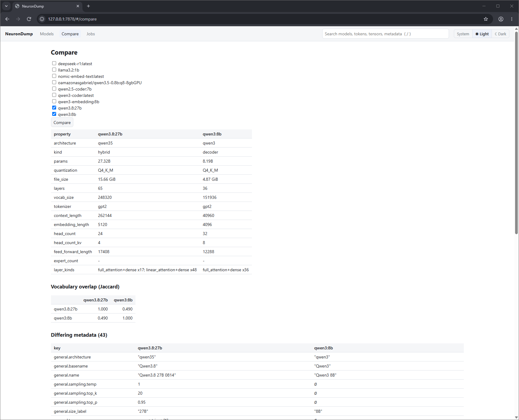The height and width of the screenshot is (420, 519).
Task: Uncheck the qwen3.8:27b checkbox
Action: 54,108
